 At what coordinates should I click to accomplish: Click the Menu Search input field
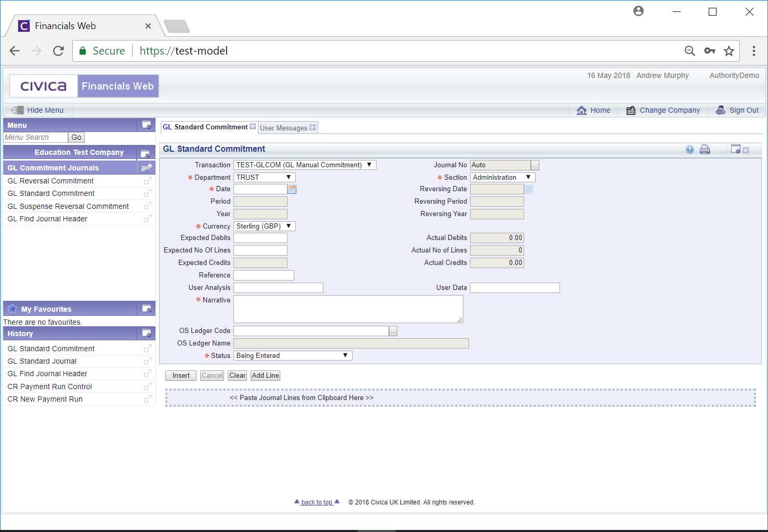click(35, 138)
